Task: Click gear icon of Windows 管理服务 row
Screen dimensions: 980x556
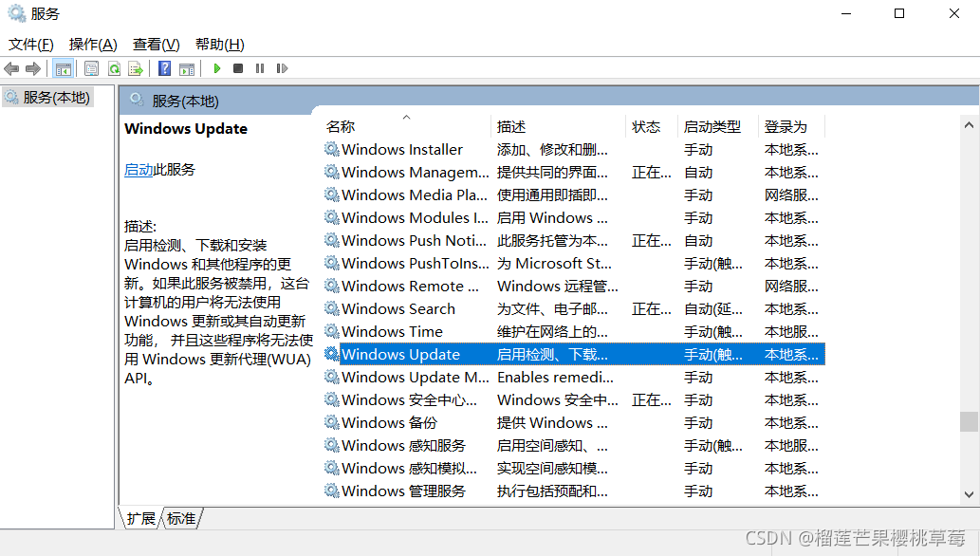Action: 332,491
